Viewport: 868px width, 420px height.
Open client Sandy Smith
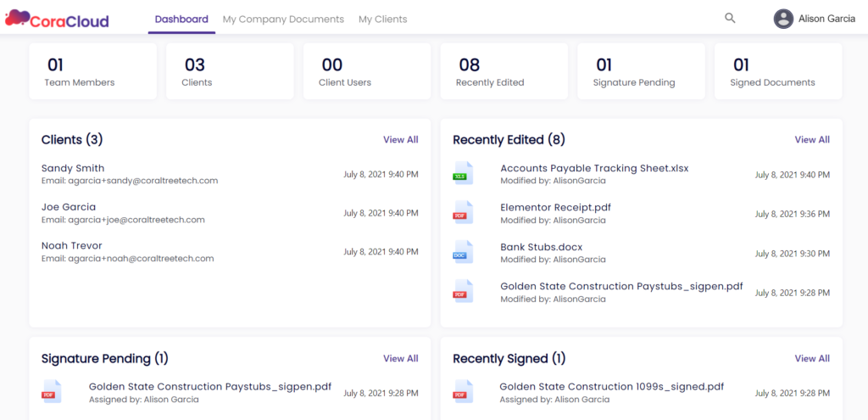(73, 168)
